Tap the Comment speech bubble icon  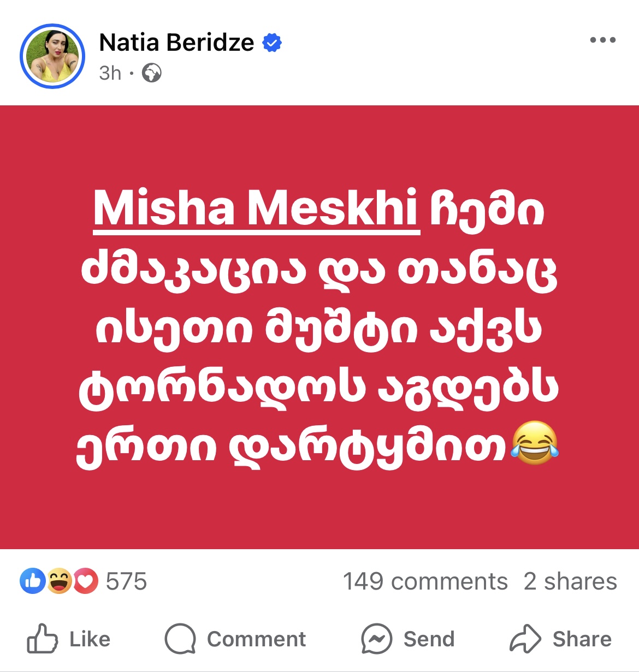coord(180,639)
